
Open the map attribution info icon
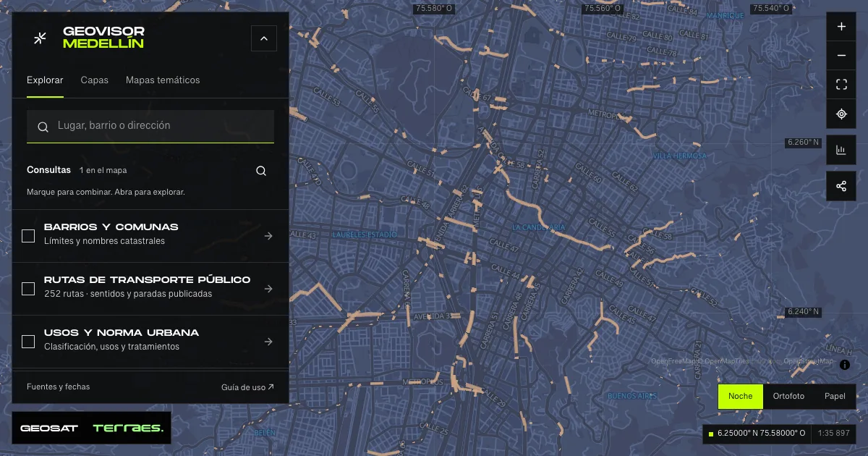tap(845, 366)
